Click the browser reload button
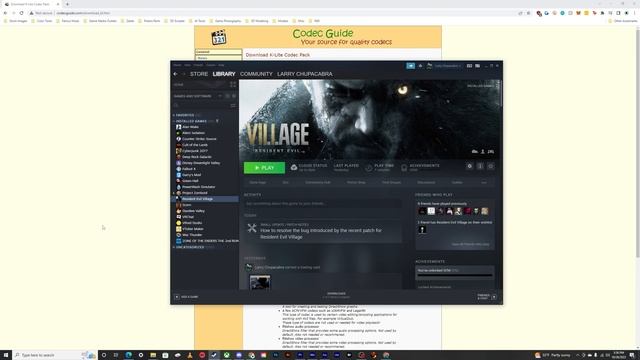The height and width of the screenshot is (360, 640). (21, 13)
